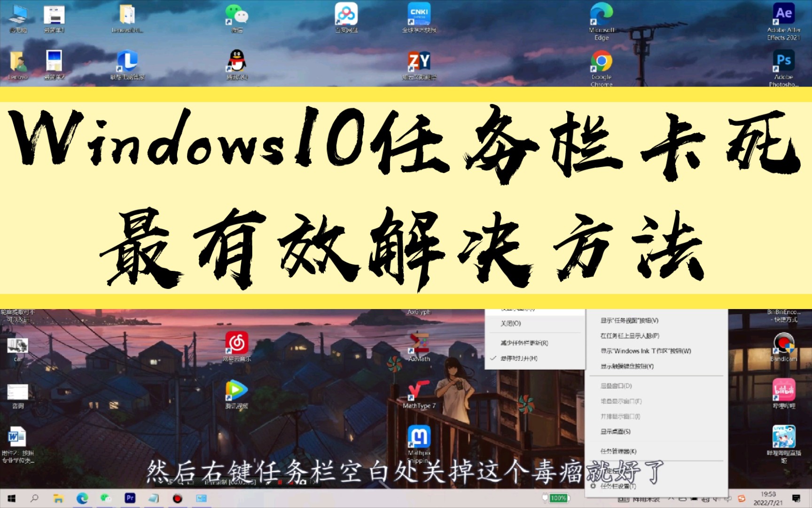The width and height of the screenshot is (812, 508).
Task: Open NetEase Cloud Music shortcut
Action: click(237, 347)
